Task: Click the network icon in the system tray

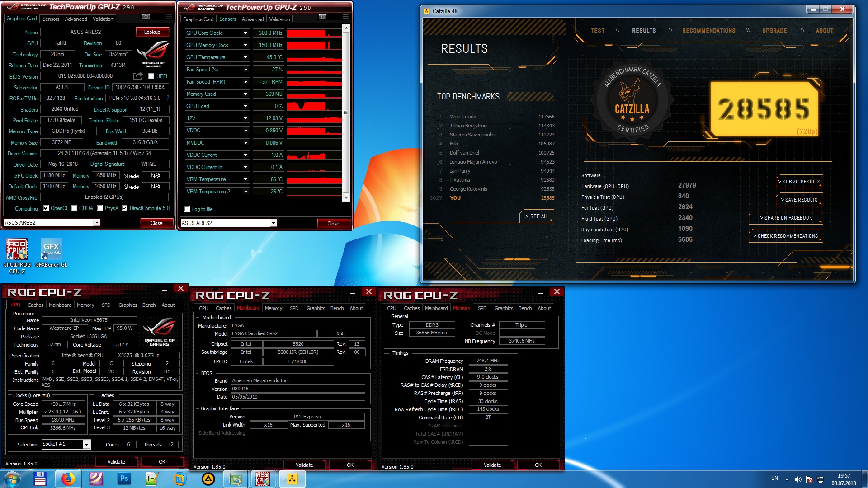Action: click(x=820, y=479)
